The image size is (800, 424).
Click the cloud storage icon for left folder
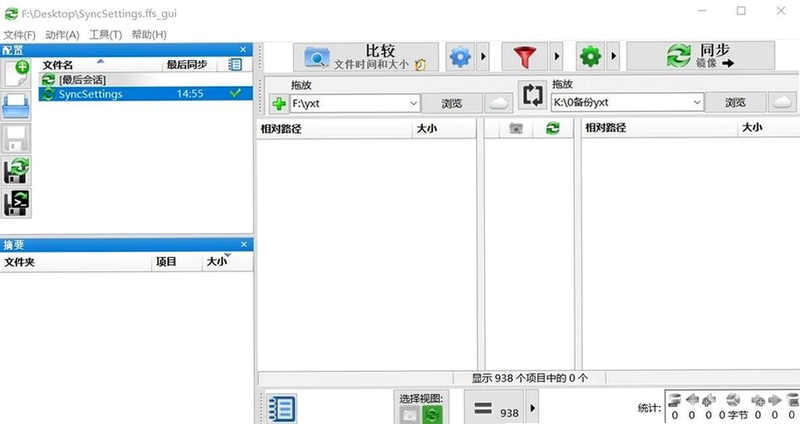(x=498, y=104)
